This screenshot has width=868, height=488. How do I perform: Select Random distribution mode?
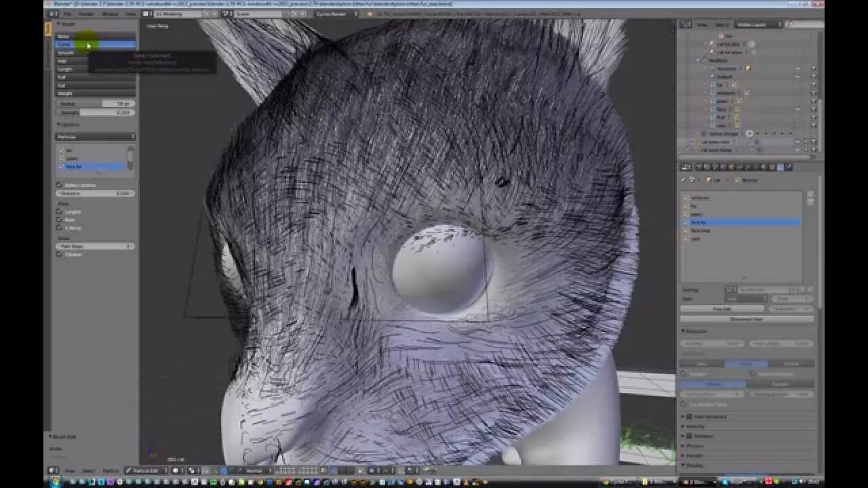click(780, 384)
